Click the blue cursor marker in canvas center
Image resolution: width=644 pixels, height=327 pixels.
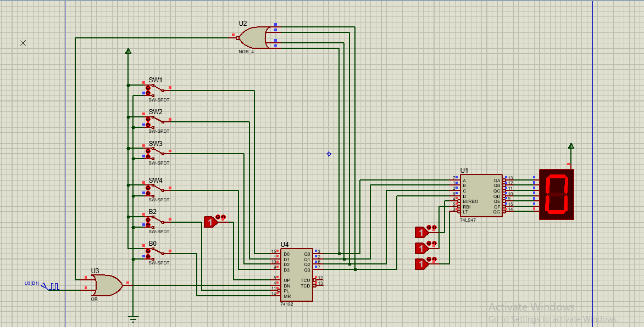coord(329,154)
